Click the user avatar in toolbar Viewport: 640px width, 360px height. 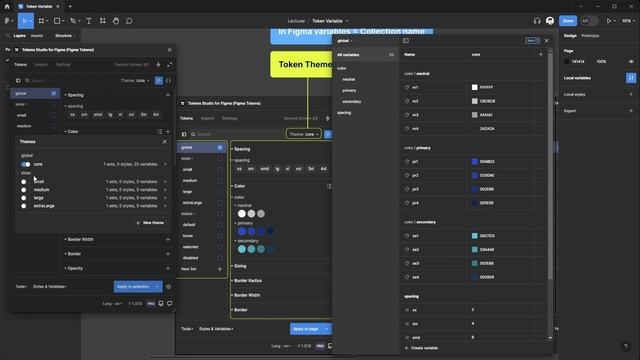[x=550, y=21]
